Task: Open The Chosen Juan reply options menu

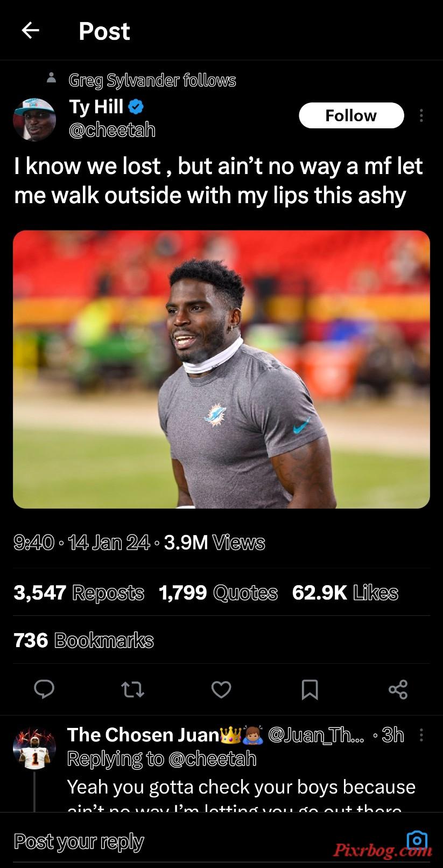Action: 421,735
